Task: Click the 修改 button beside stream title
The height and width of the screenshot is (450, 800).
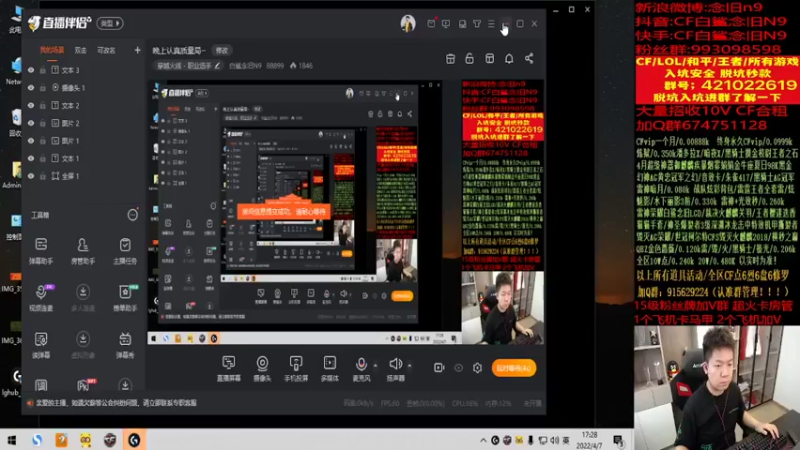Action: click(x=222, y=51)
